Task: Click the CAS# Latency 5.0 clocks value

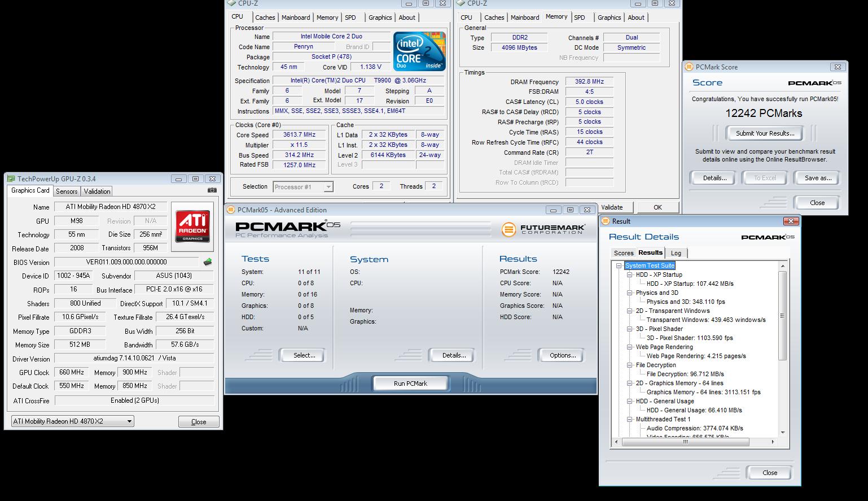Action: [589, 102]
